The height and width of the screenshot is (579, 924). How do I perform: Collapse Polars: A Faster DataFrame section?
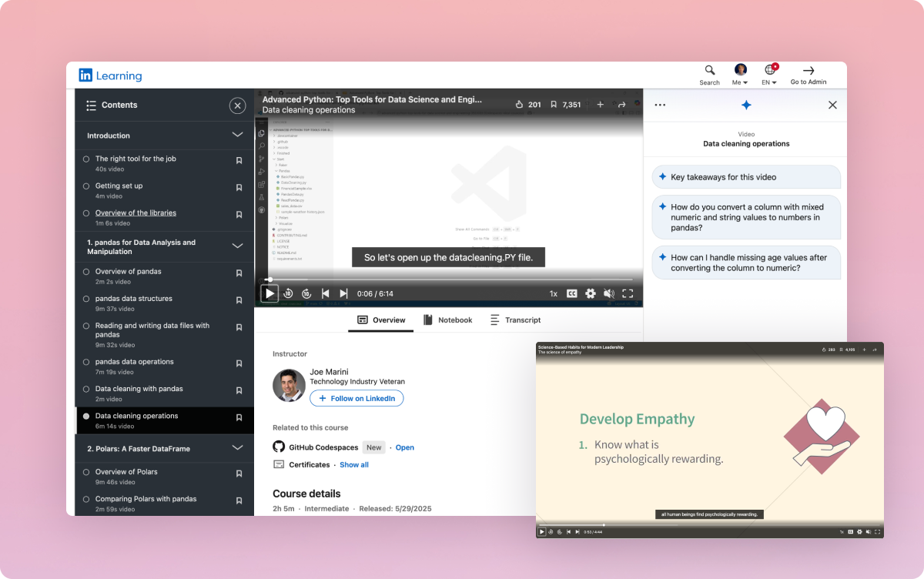[237, 447]
